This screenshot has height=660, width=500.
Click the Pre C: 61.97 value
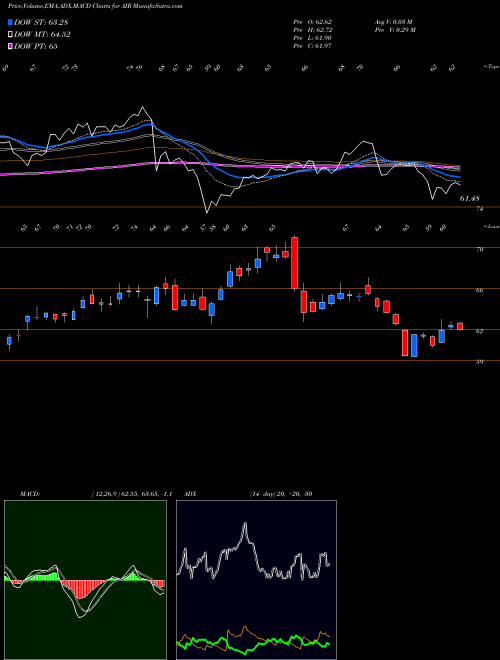[x=313, y=46]
